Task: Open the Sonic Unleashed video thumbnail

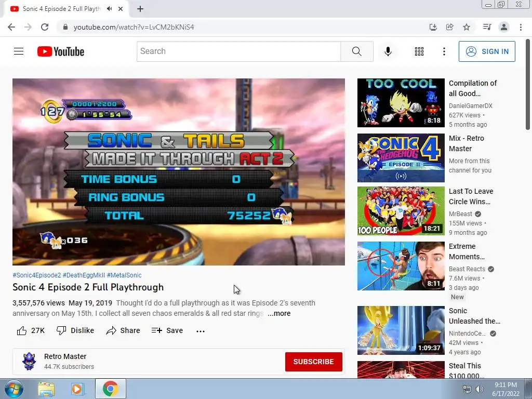Action: coord(401,330)
